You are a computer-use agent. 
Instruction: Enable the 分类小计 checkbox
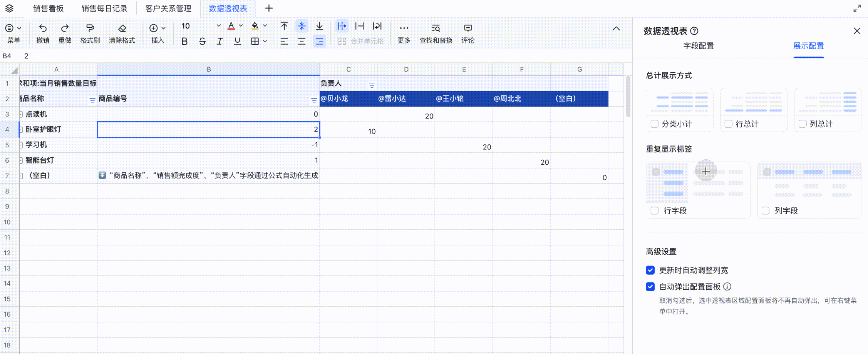click(654, 124)
